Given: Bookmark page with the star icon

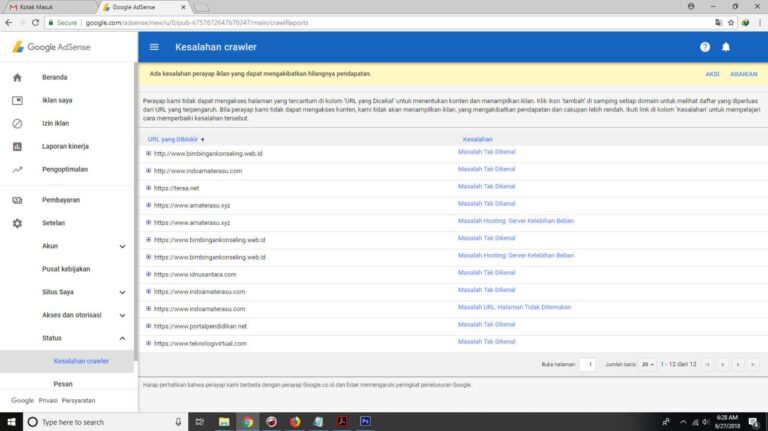Looking at the screenshot, I should tap(731, 23).
